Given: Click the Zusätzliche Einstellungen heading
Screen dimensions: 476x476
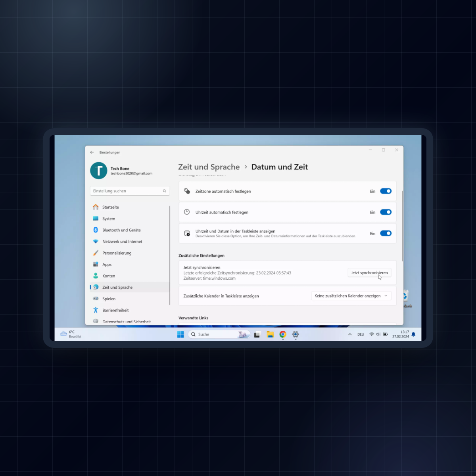Looking at the screenshot, I should click(202, 255).
